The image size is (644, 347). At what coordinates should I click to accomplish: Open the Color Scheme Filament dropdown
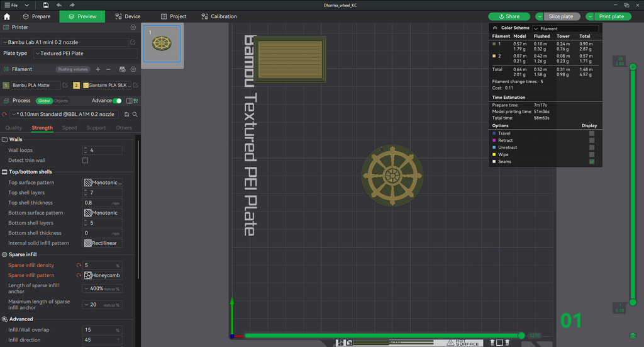point(565,28)
